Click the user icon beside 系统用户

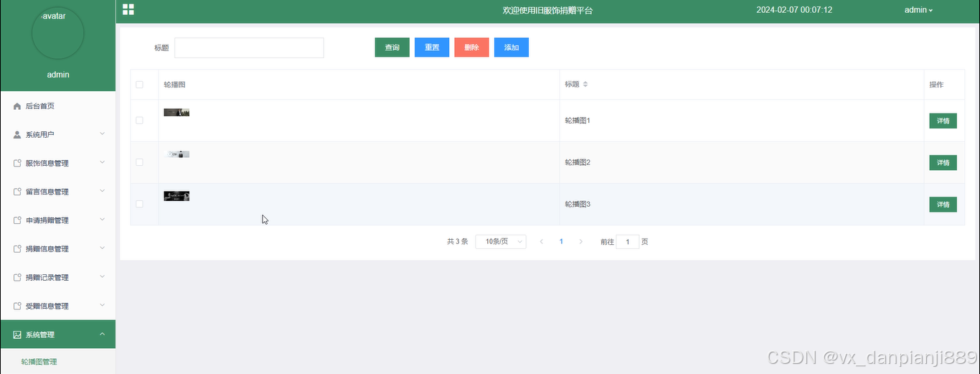(17, 134)
